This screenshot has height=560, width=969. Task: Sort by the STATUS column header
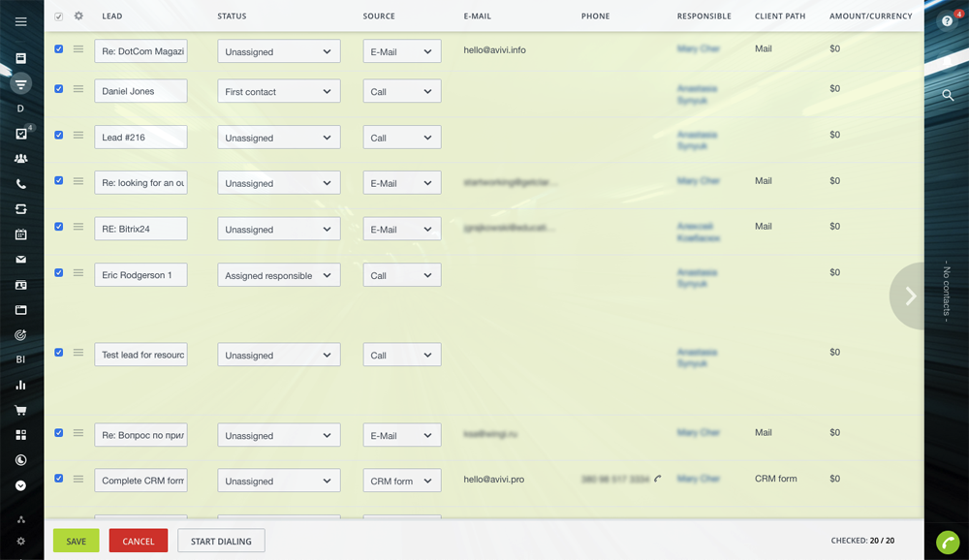coord(232,16)
